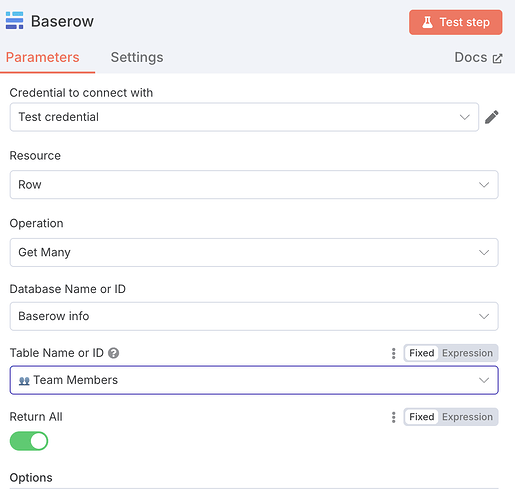Open the Database dropdown showing Baserow info

coord(254,316)
